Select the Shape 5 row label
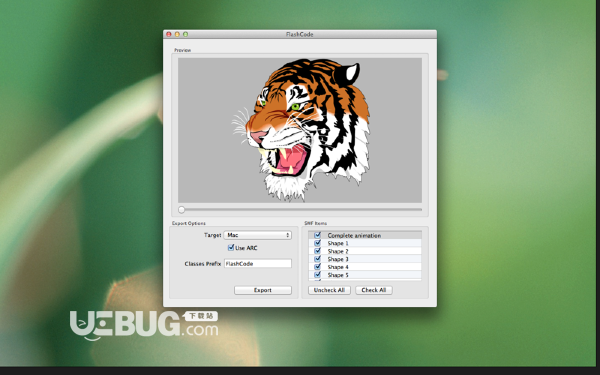The width and height of the screenshot is (600, 375). (338, 275)
